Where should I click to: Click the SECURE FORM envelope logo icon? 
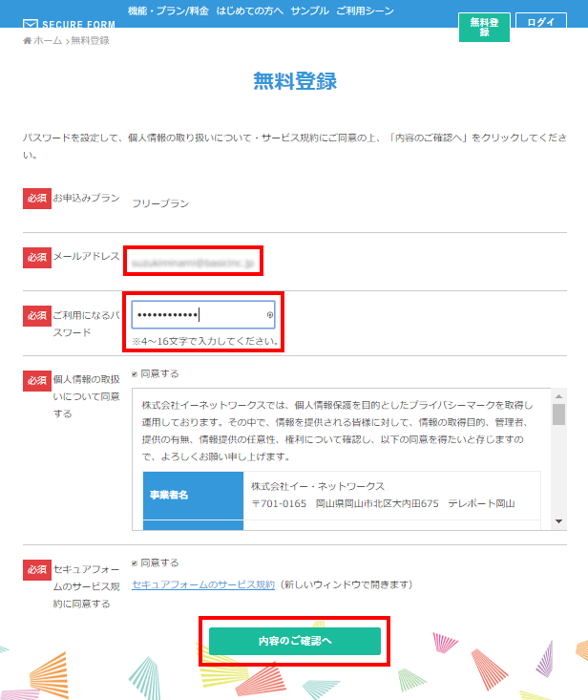click(31, 24)
